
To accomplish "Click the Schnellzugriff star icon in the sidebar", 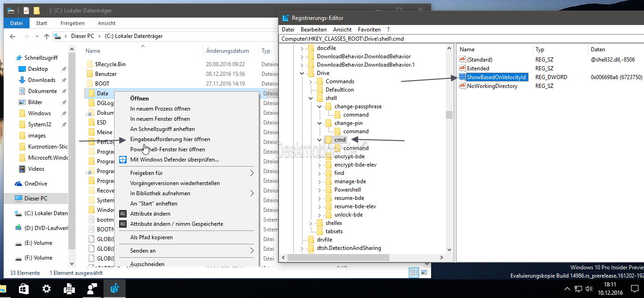I will point(19,58).
